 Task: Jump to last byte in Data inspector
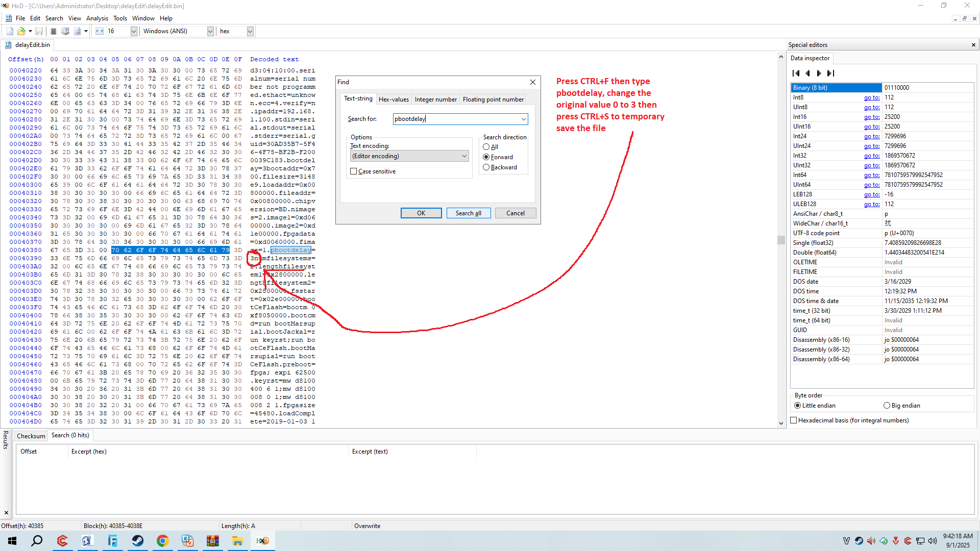(831, 73)
